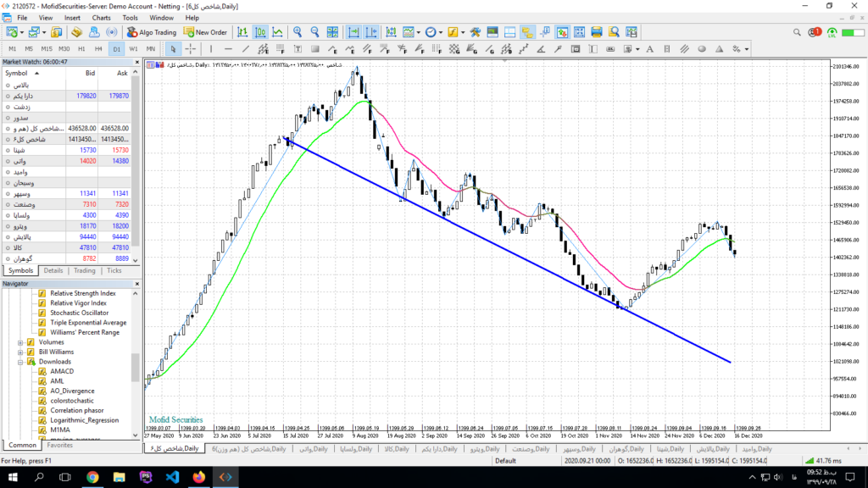Screen dimensions: 868x488
Task: Click the zoom in magnifier icon
Action: coord(298,32)
